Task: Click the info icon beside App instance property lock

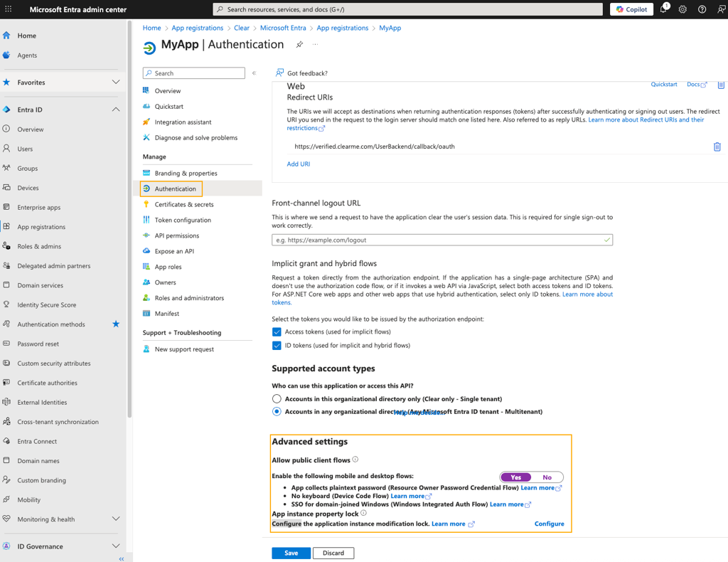Action: (x=363, y=513)
